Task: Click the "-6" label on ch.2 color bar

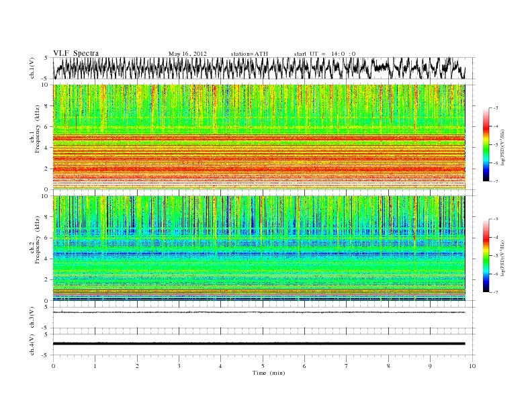Action: [495, 274]
